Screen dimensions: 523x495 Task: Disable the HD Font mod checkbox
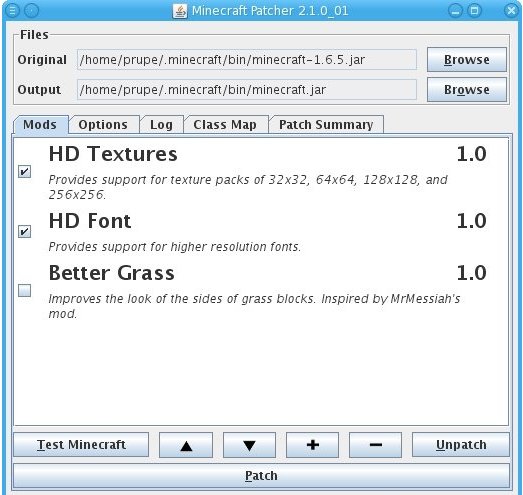click(x=24, y=231)
